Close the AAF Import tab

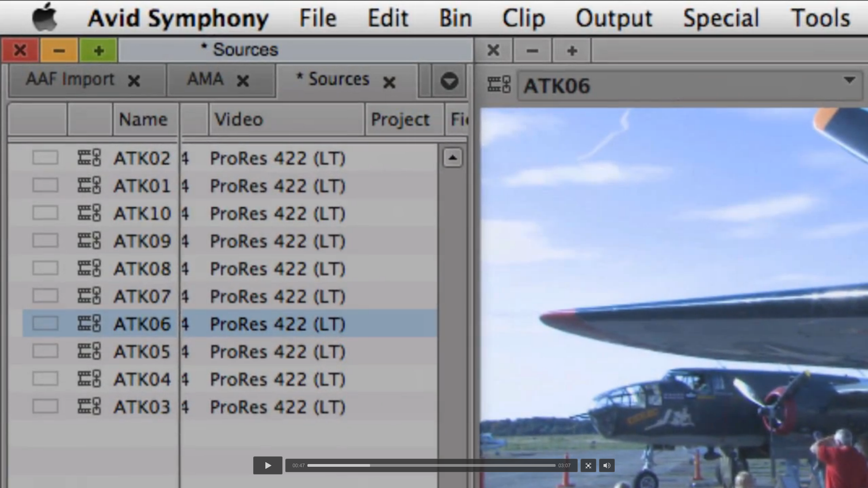pos(134,81)
